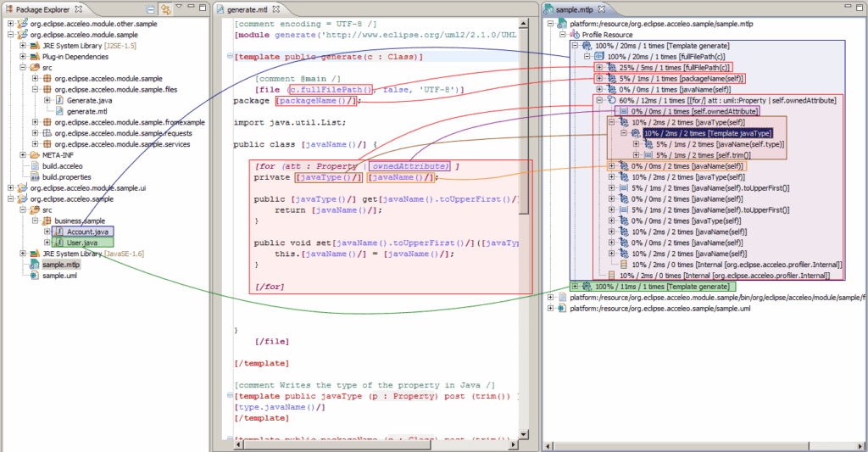This screenshot has height=452, width=868.
Task: Expand org.eclipse.acceleo.module.other.sample project
Action: pyautogui.click(x=11, y=24)
